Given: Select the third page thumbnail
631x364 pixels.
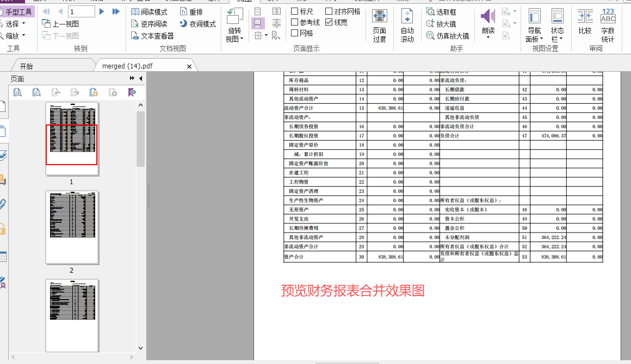Looking at the screenshot, I should [72, 316].
